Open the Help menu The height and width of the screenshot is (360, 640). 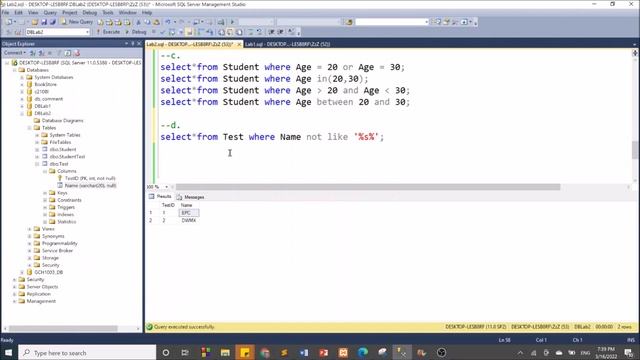(x=147, y=13)
